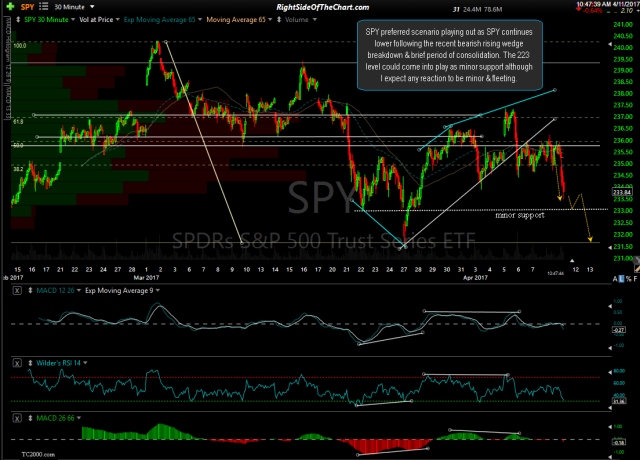
Task: Click the move handle of Wilder's RSI pane
Action: click(30, 363)
